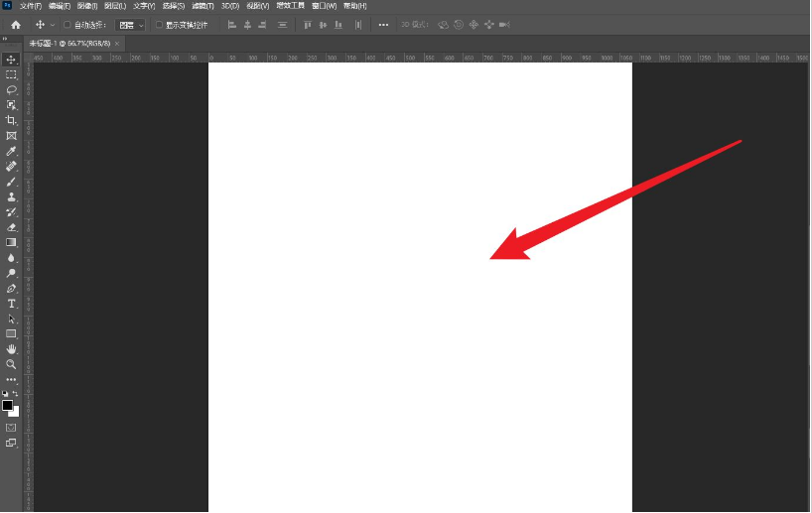Click the 3D orbit camera icon
Viewport: 812px width, 513px height.
point(443,25)
